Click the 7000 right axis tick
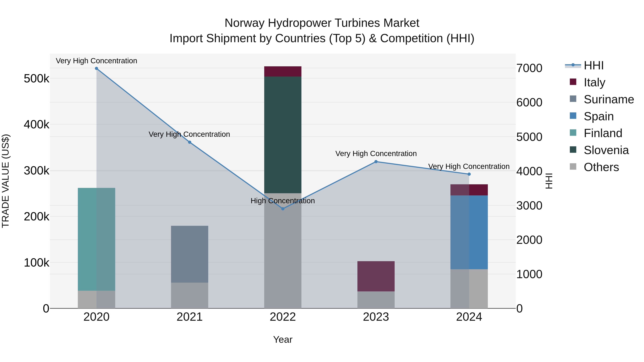The height and width of the screenshot is (362, 644). coord(530,68)
